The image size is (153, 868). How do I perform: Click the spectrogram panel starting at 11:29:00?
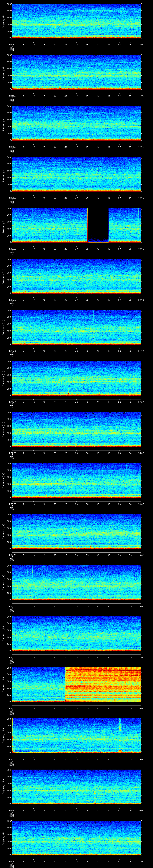pos(76,787)
